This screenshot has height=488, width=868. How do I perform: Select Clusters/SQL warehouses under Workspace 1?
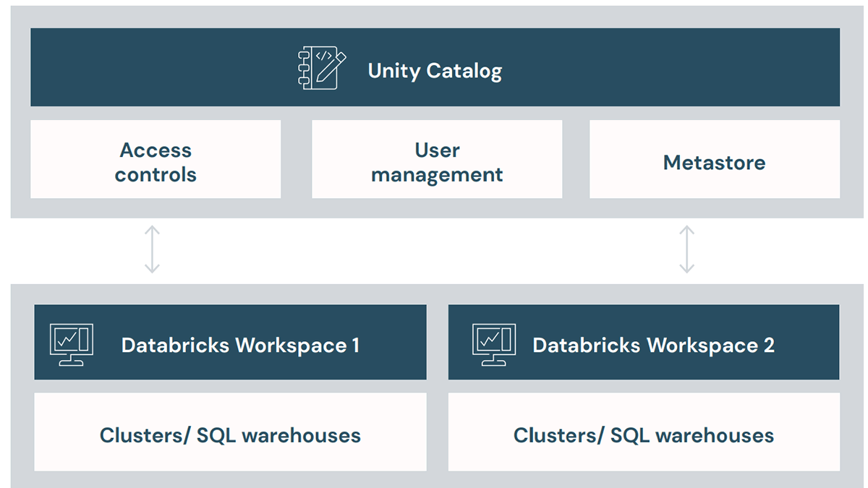pyautogui.click(x=230, y=435)
